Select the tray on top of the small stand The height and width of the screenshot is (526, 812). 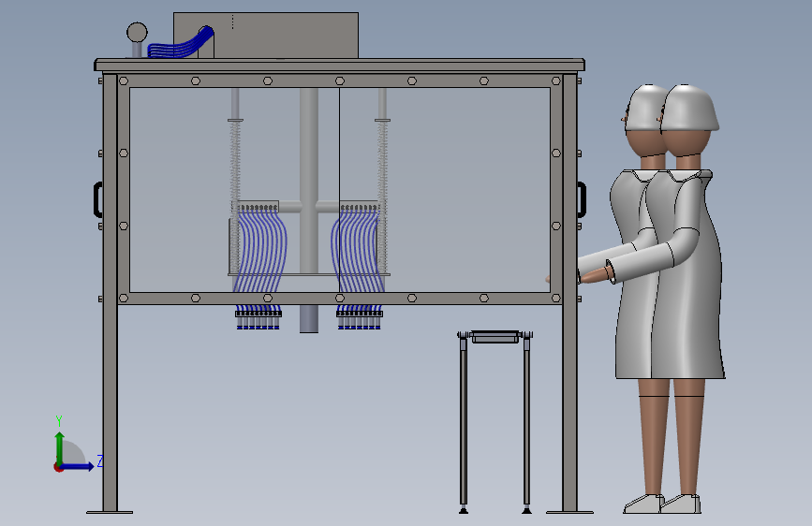(495, 337)
